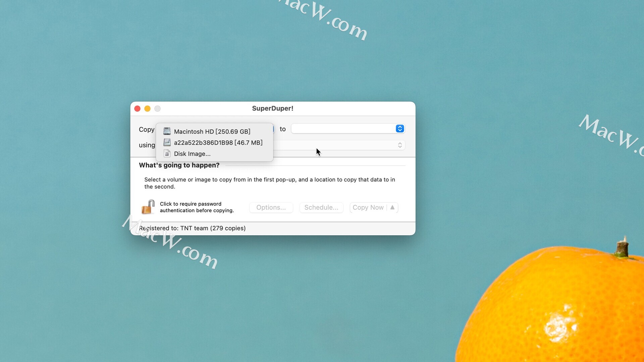Click the open padlock icon
The width and height of the screenshot is (644, 362).
coord(148,207)
